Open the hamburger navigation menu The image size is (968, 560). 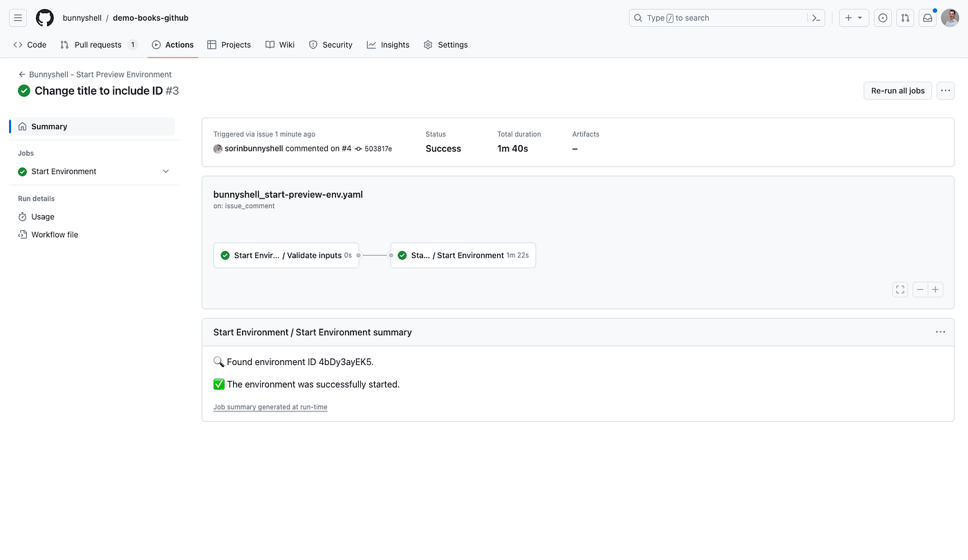pos(18,18)
